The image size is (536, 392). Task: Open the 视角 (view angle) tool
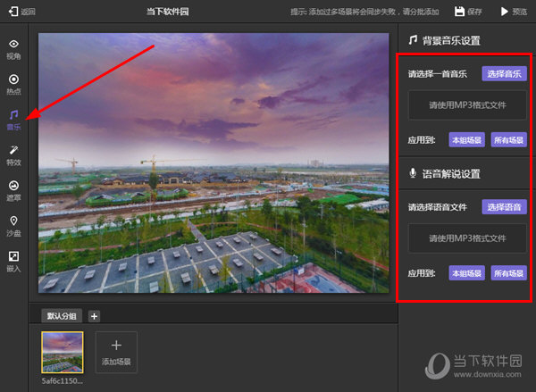tap(13, 49)
